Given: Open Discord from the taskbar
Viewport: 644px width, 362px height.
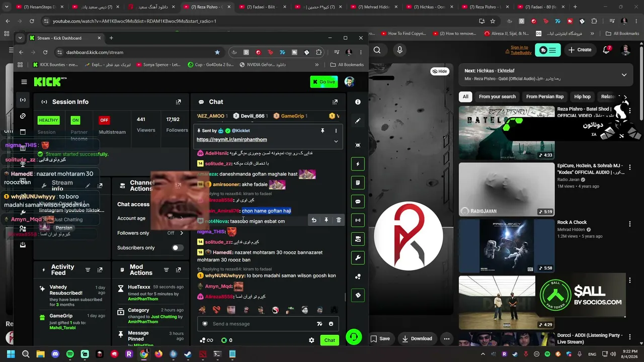Looking at the screenshot, I should click(x=55, y=354).
